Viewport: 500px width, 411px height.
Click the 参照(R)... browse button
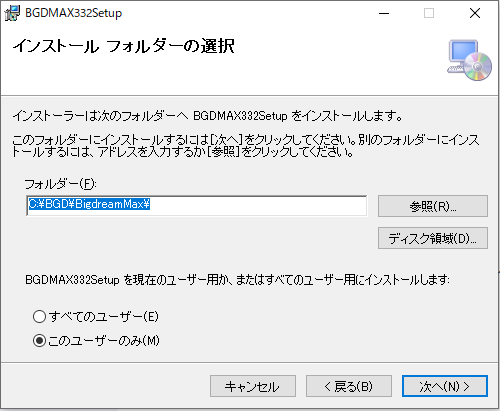tap(433, 206)
